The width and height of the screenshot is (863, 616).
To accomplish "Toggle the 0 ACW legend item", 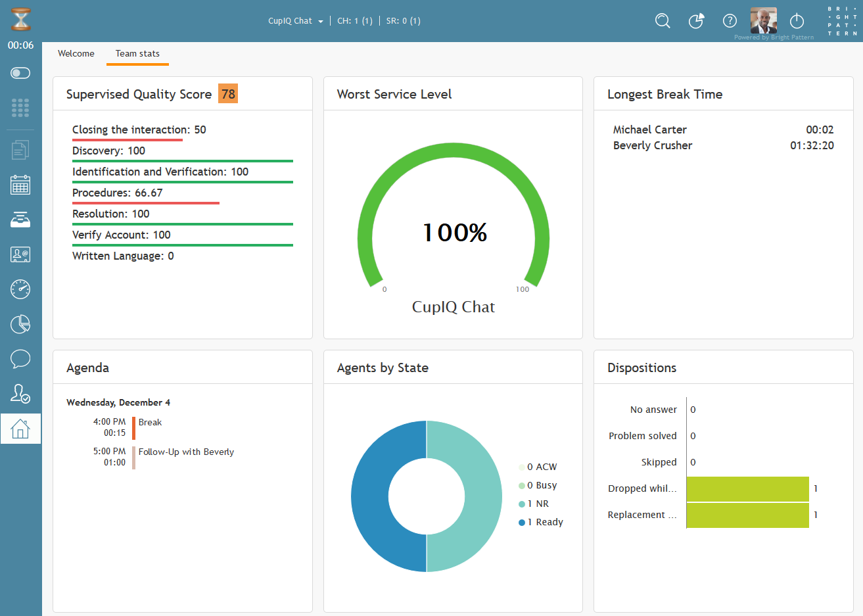I will point(538,467).
